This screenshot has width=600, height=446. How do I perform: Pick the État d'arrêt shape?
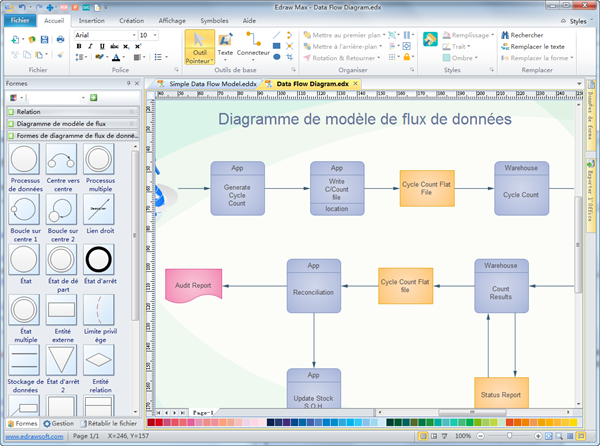point(99,259)
